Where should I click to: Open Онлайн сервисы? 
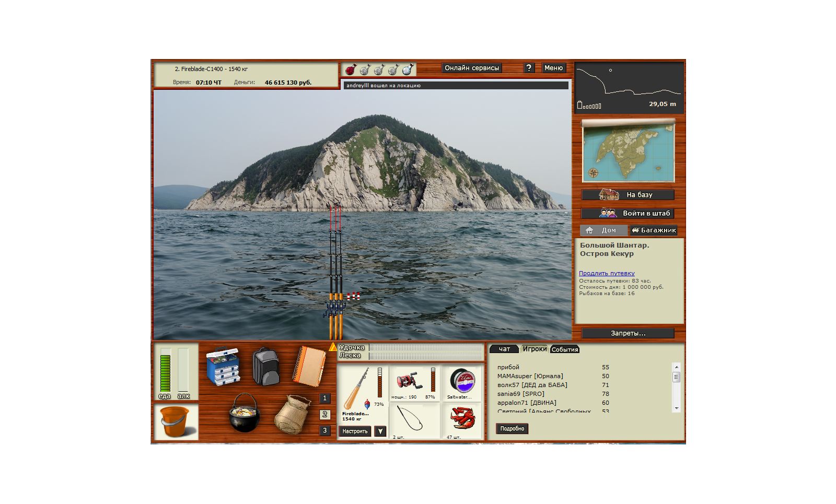pos(472,68)
